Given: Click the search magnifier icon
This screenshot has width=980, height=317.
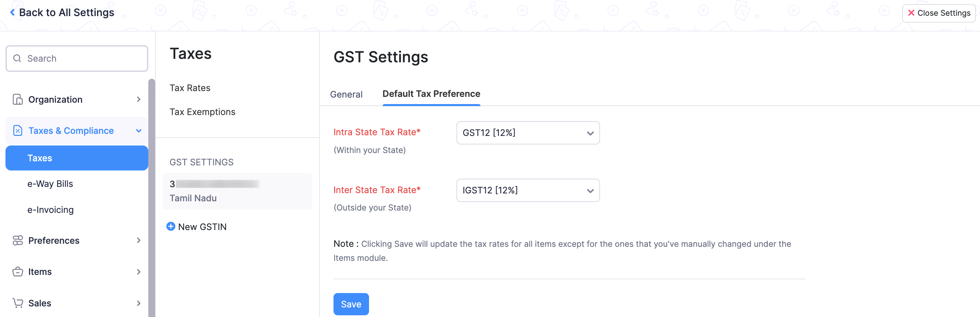Looking at the screenshot, I should [17, 58].
